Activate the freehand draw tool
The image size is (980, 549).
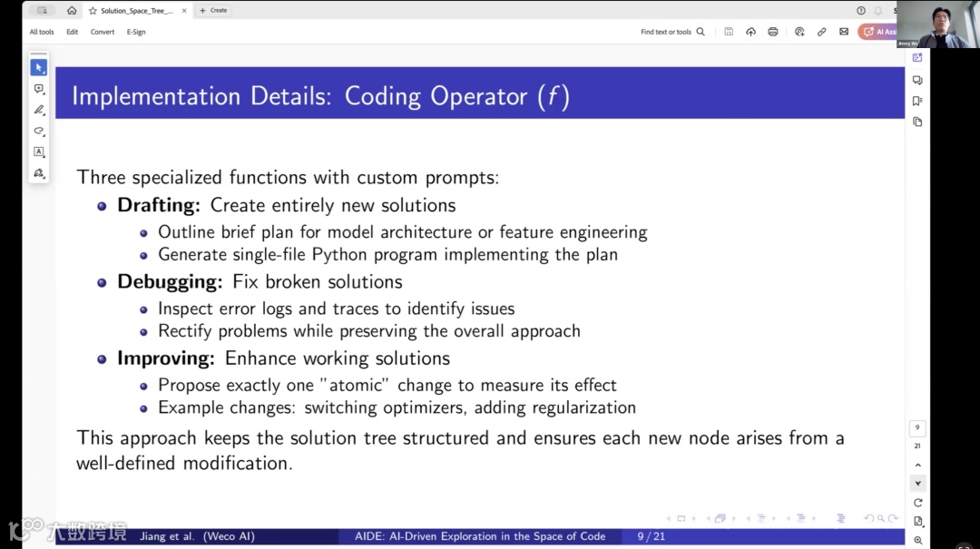(39, 131)
